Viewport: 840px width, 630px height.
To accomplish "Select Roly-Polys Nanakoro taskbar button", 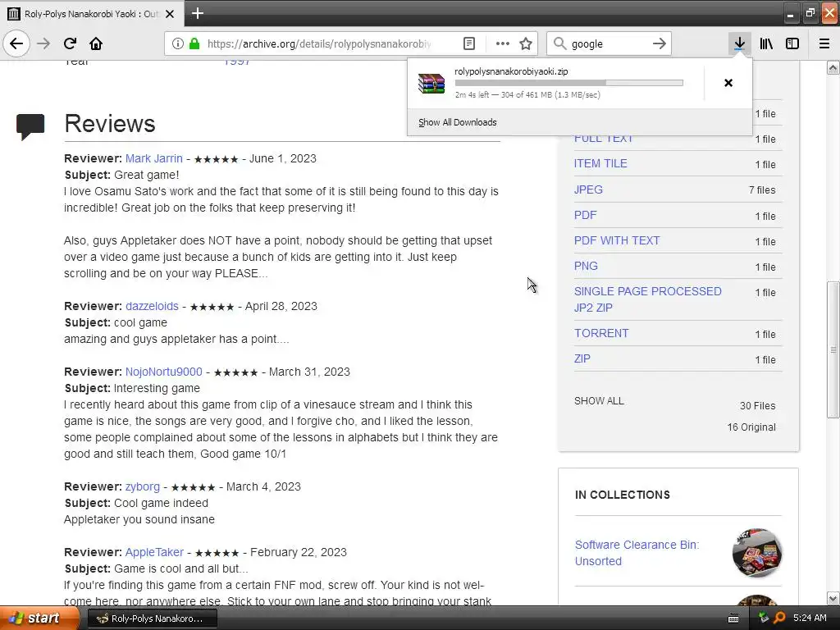I will [152, 619].
